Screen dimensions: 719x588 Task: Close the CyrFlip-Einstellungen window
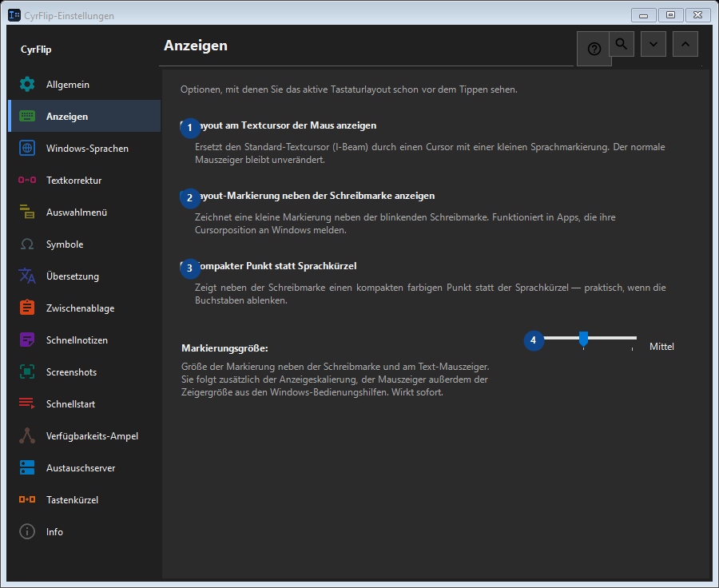[x=697, y=15]
